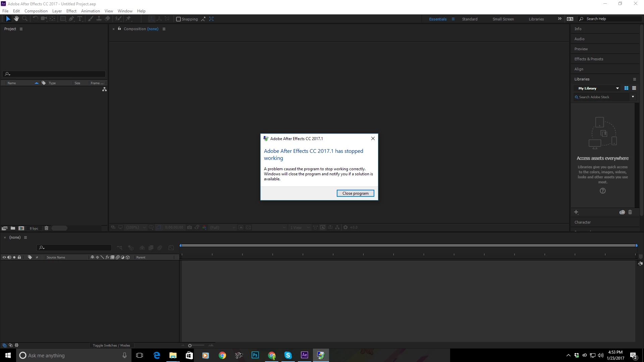Enable the Snapping checkbox

[x=178, y=19]
